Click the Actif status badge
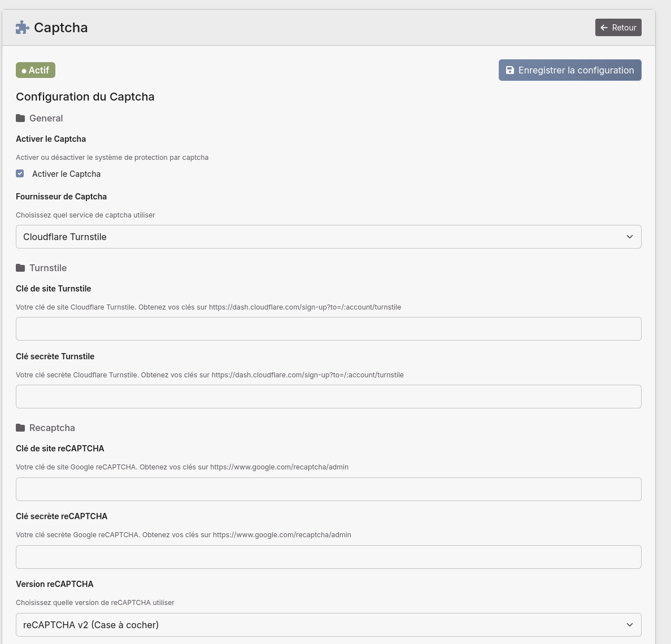 coord(36,70)
